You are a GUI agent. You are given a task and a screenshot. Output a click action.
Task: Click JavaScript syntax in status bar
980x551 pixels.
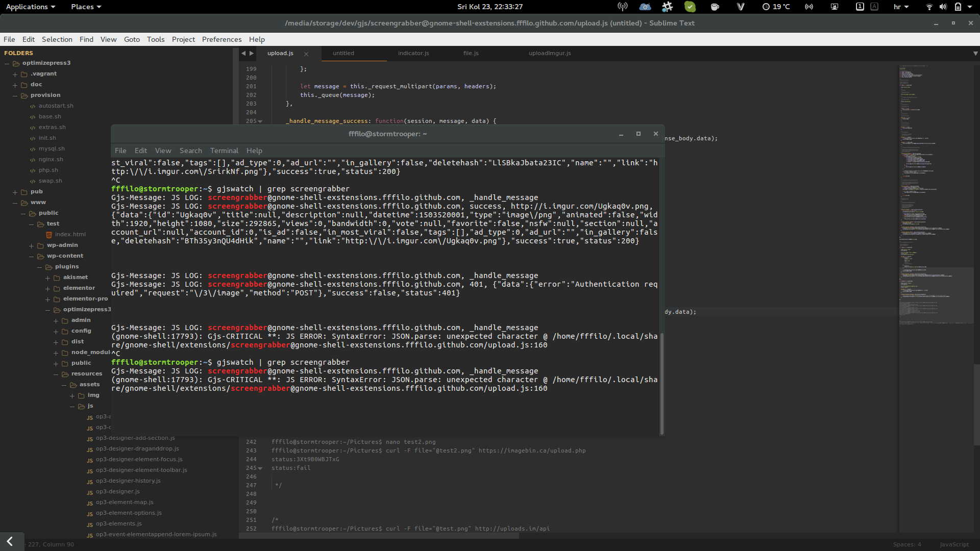point(954,544)
